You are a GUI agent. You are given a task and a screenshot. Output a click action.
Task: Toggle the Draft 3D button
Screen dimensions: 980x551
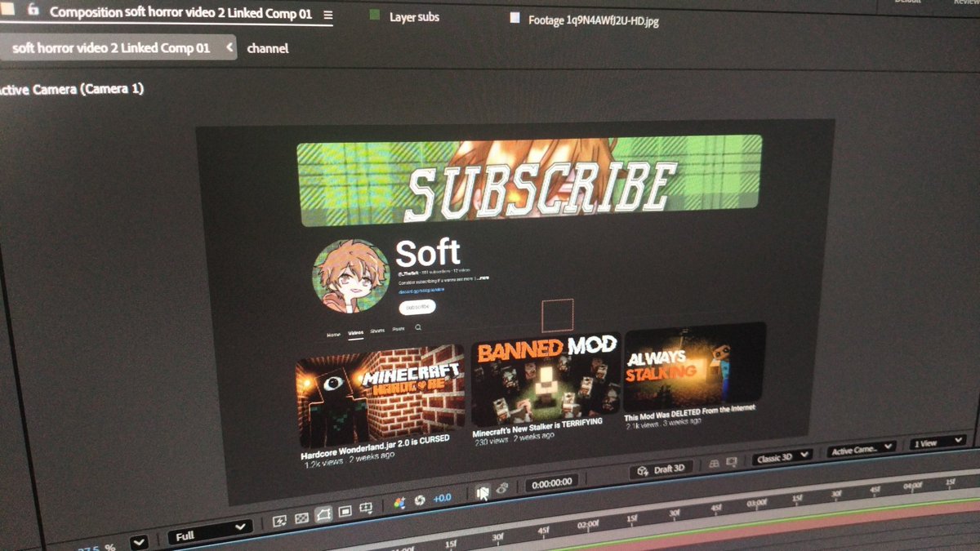[661, 469]
